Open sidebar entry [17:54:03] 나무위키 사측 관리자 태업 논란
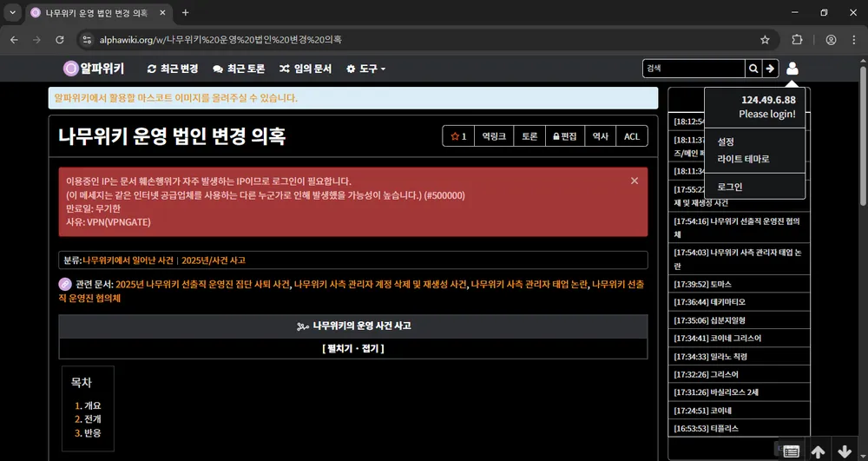 (739, 259)
